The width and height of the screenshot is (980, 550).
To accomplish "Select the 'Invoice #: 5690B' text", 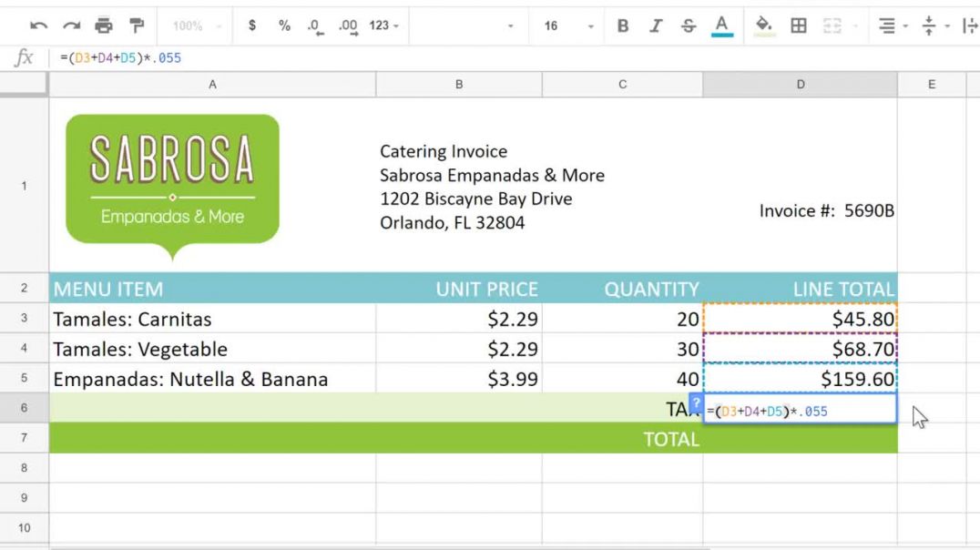I will (x=827, y=210).
